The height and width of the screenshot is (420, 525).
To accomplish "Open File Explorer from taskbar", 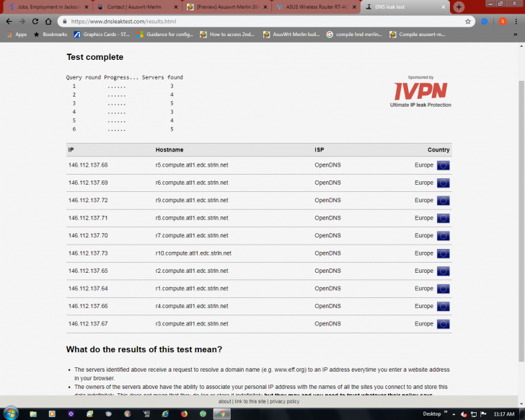I will [33, 414].
